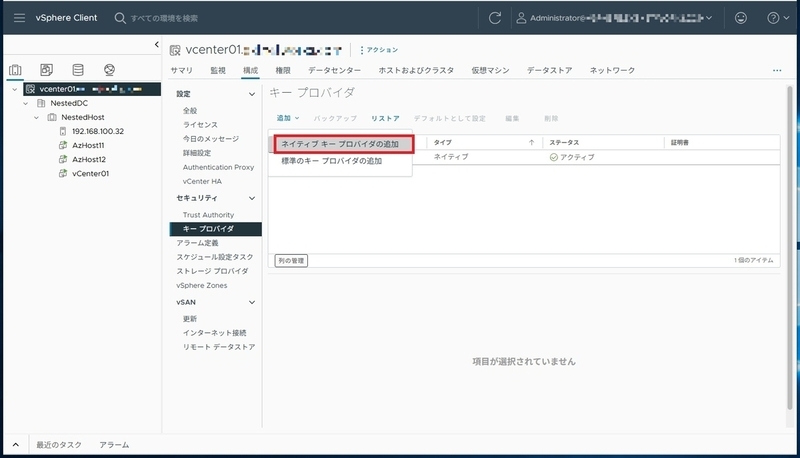
Task: Click the NestedDC datacenter icon
Action: 41,103
